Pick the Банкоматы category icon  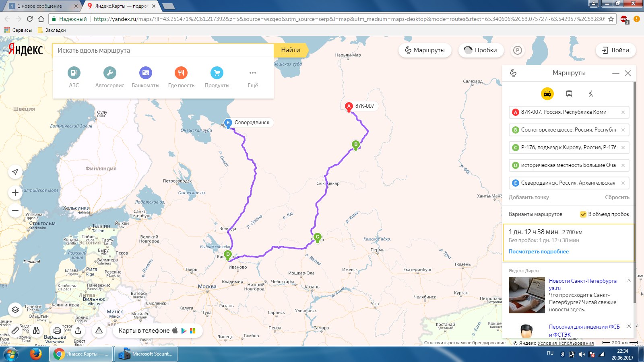point(145,73)
